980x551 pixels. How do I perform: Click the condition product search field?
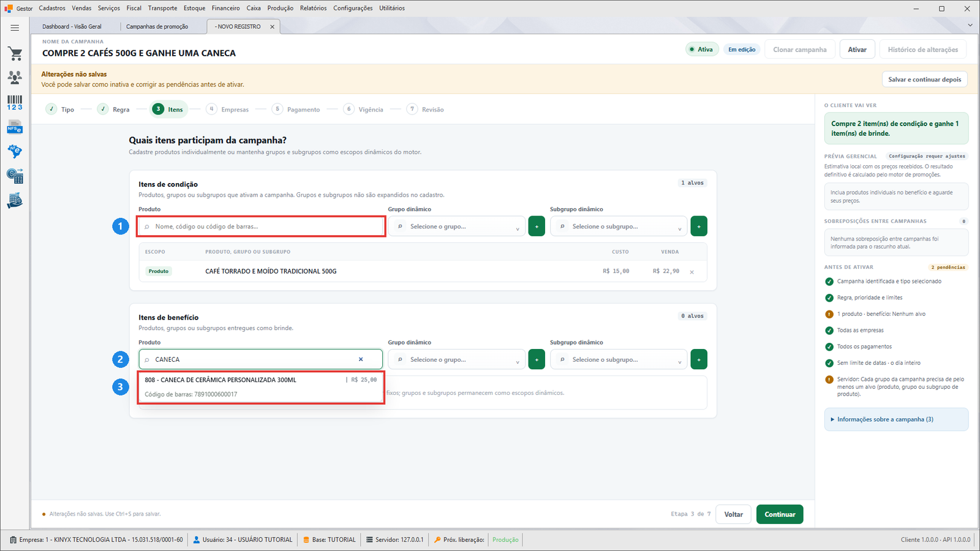coord(261,227)
